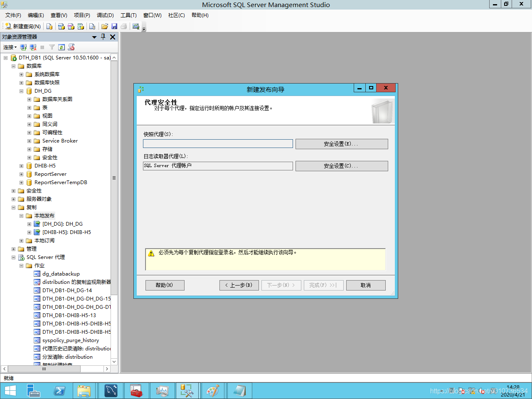Viewport: 532px width, 399px height.
Task: Expand the 系统数据库 folder
Action: point(21,74)
